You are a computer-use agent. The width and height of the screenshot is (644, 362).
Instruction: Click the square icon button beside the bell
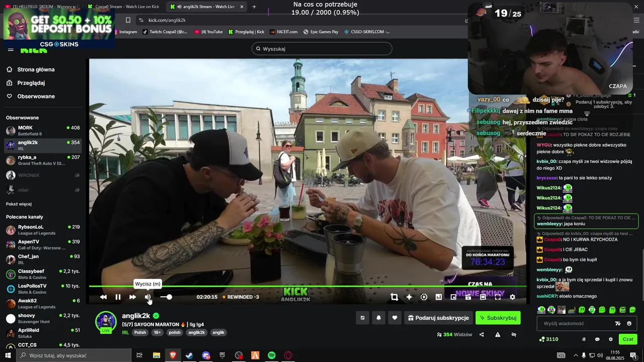[362, 318]
